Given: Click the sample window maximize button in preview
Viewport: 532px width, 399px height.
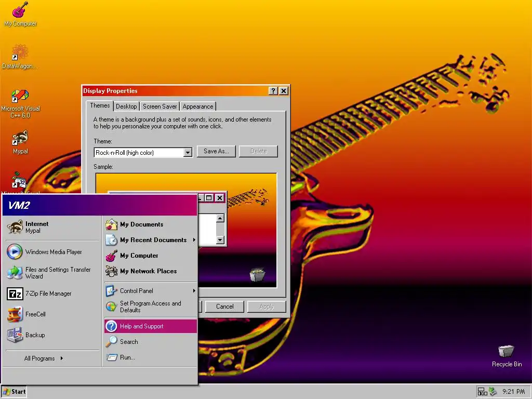Looking at the screenshot, I should pos(209,198).
